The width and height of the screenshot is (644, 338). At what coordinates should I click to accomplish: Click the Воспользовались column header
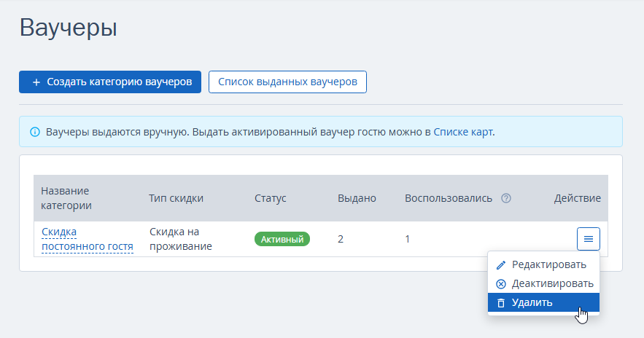click(449, 198)
